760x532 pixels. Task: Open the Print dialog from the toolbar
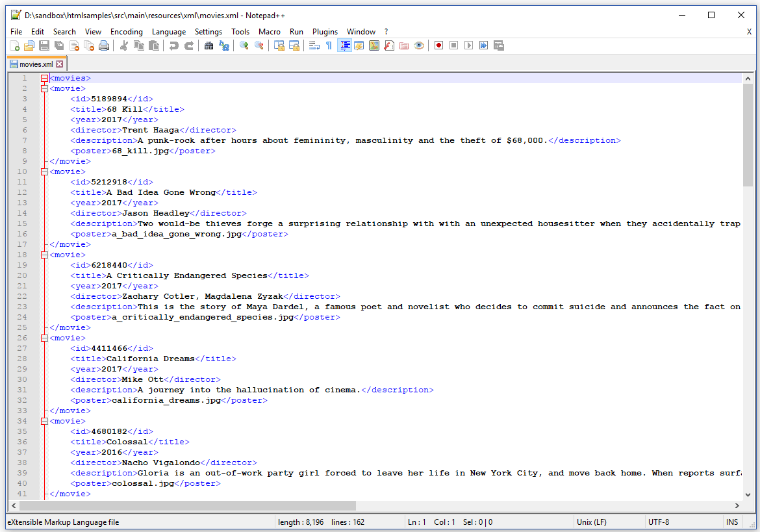tap(103, 45)
